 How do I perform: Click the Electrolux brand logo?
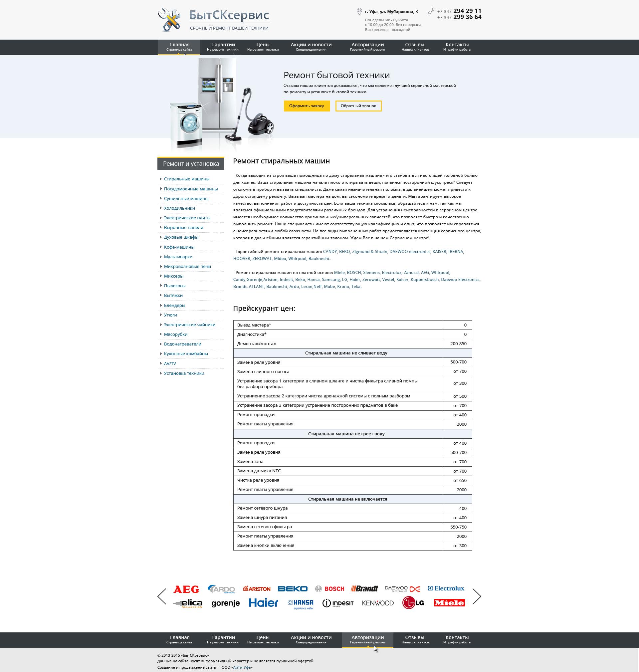click(446, 588)
